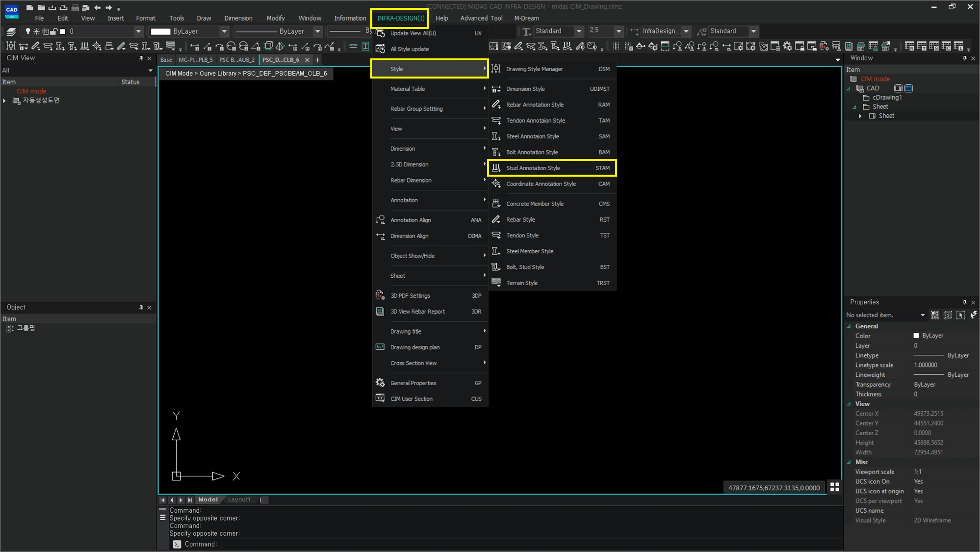980x552 pixels.
Task: Add a new drawing tab with plus button
Action: 317,60
